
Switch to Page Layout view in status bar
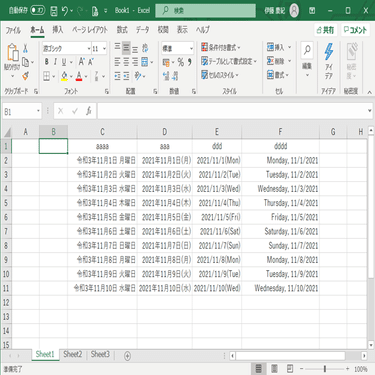coord(274,369)
